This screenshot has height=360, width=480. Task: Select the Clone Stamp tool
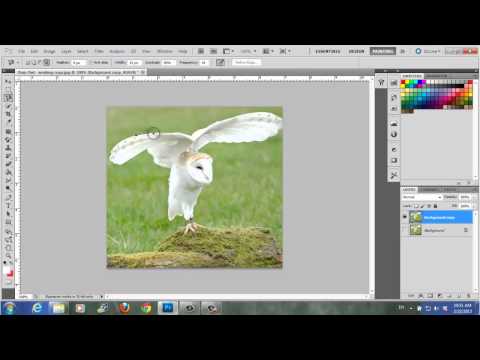pos(8,148)
